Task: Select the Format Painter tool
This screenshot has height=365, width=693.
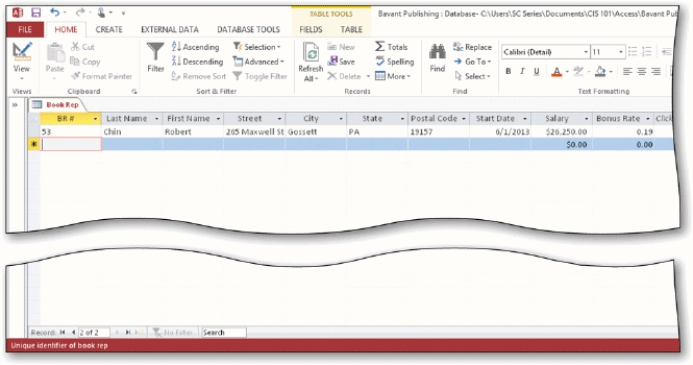Action: (x=102, y=76)
